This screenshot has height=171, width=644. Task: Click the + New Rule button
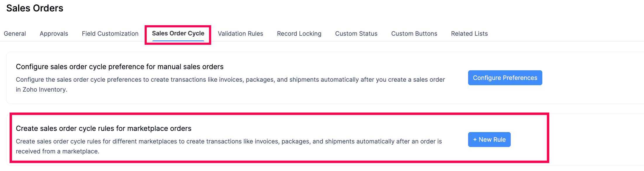489,140
